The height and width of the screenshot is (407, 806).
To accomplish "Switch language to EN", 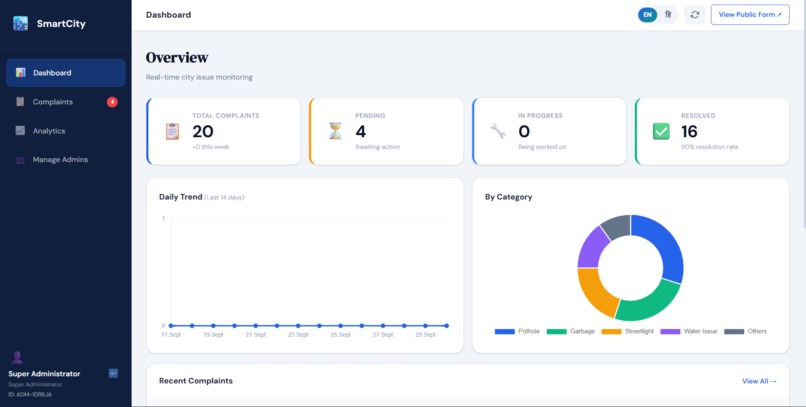I will point(647,14).
